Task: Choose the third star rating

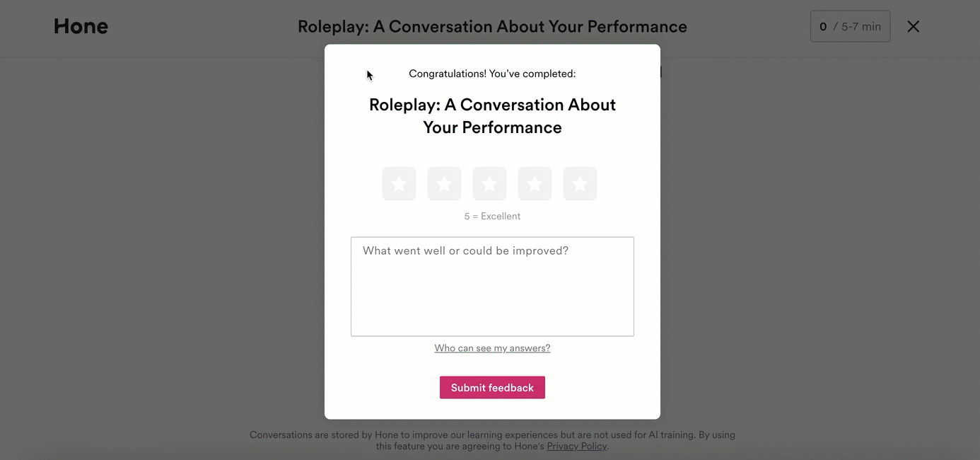Action: 489,184
